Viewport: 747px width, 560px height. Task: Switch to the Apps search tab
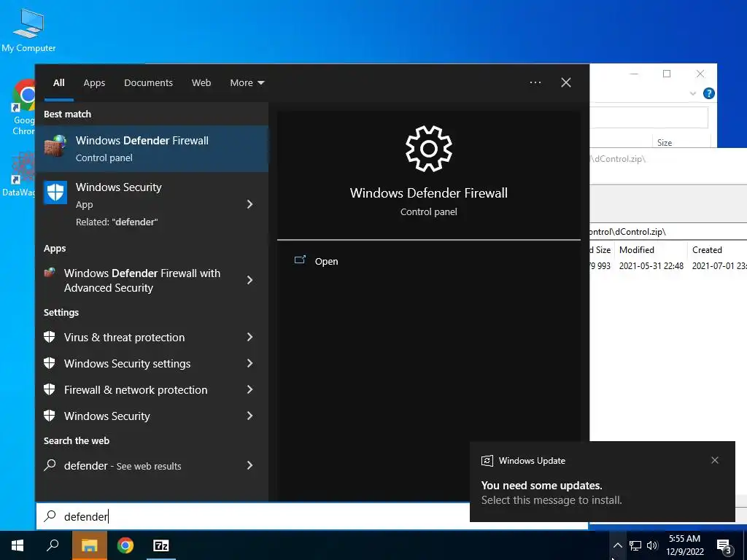click(x=94, y=83)
